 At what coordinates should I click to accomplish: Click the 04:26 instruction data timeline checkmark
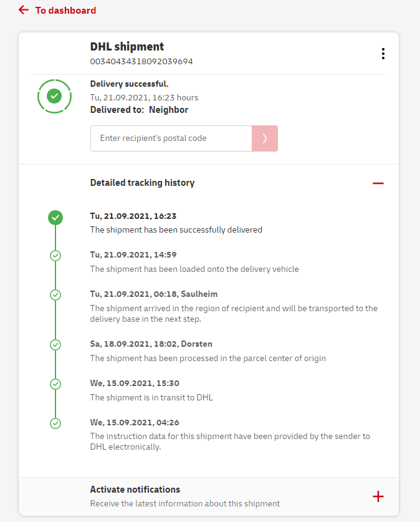55,423
